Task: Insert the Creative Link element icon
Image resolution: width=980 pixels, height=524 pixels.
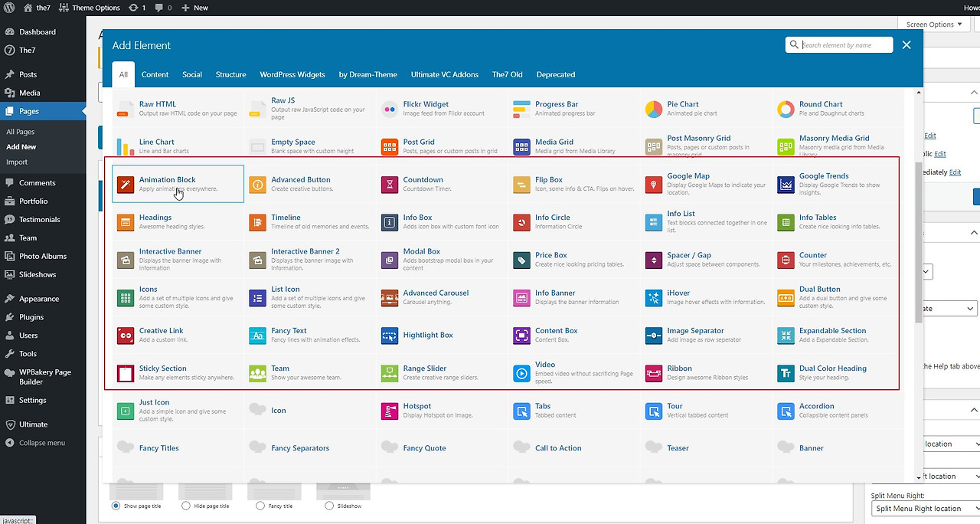Action: [x=126, y=336]
